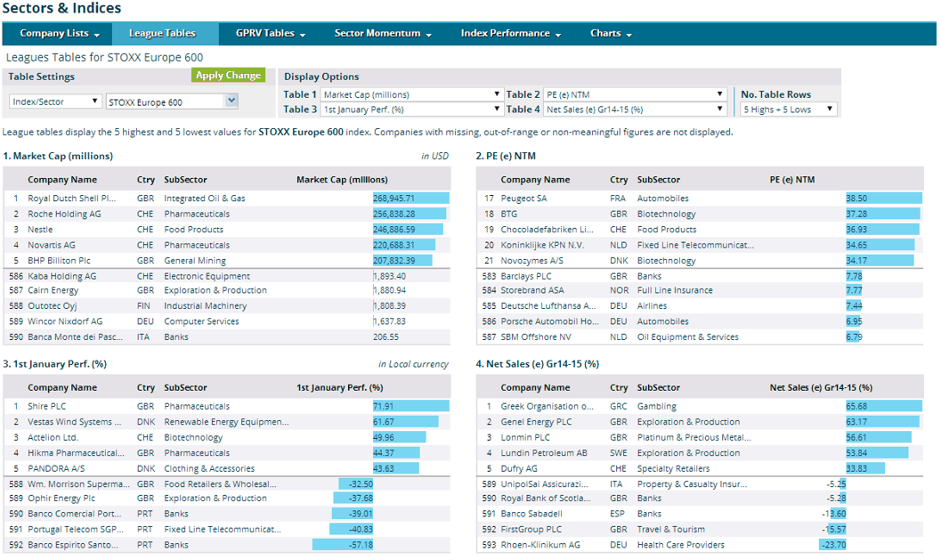This screenshot has width=941, height=560.
Task: Click Porsche Automobil Ho... company name
Action: 549,321
